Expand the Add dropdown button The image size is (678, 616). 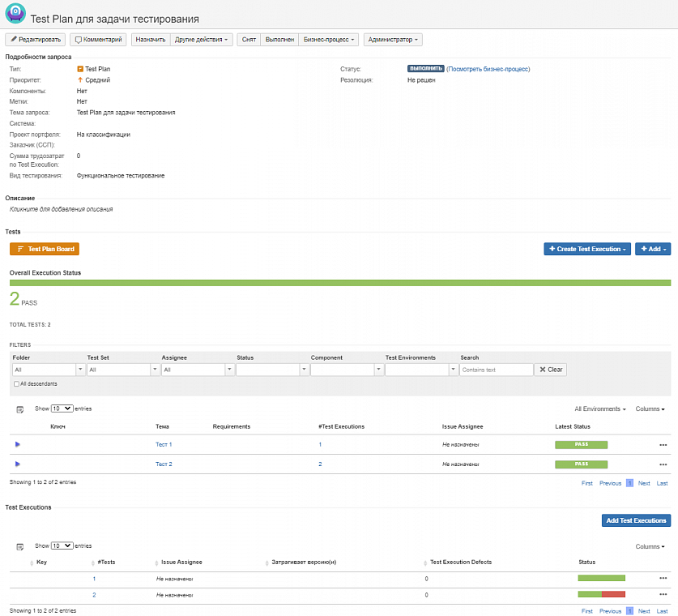653,249
